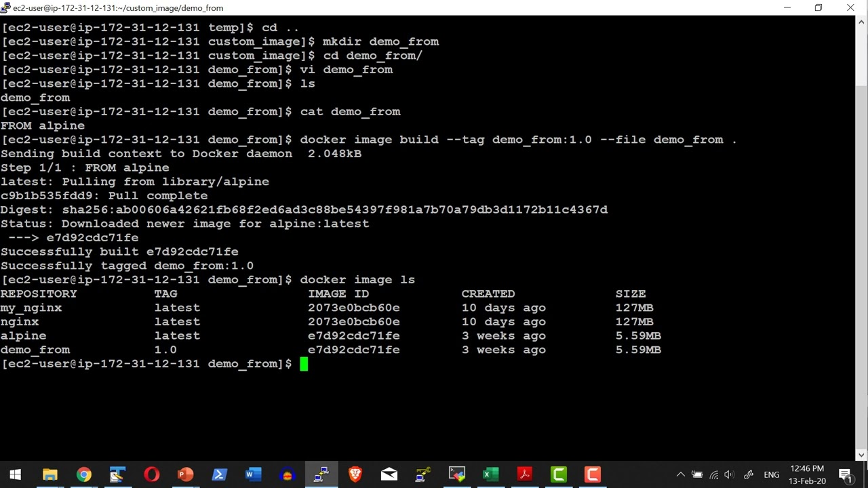Open the green Camtasia taskbar icon
The width and height of the screenshot is (868, 488).
coord(559,474)
